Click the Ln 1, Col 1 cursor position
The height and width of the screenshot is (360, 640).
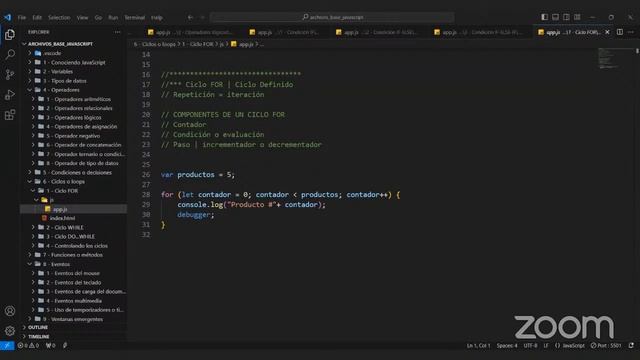pyautogui.click(x=478, y=345)
